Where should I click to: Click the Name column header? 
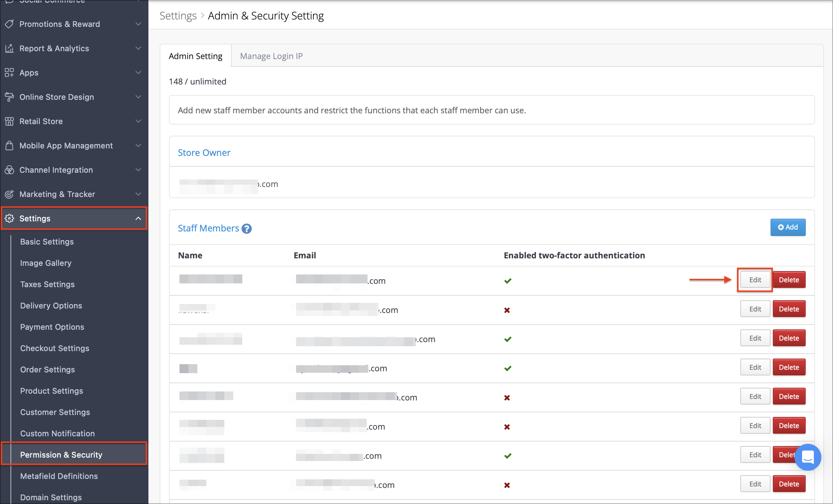coord(190,255)
